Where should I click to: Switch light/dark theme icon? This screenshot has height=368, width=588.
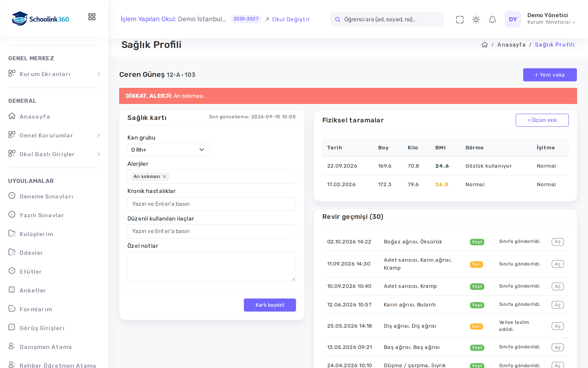tap(476, 19)
